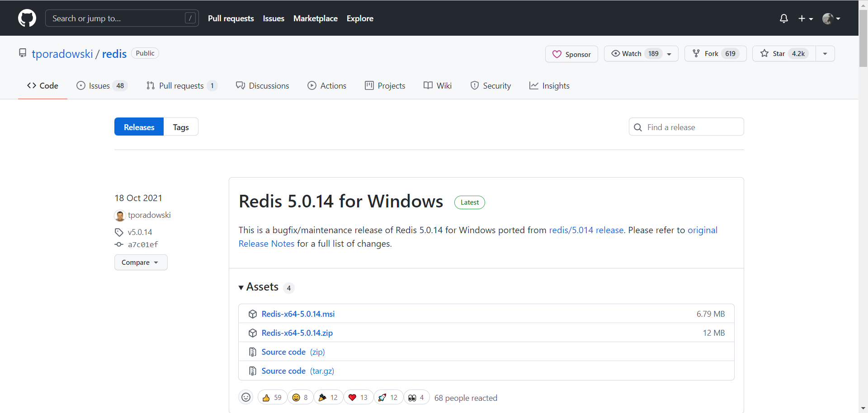Download Source code (zip)
This screenshot has height=413, width=868.
click(293, 352)
